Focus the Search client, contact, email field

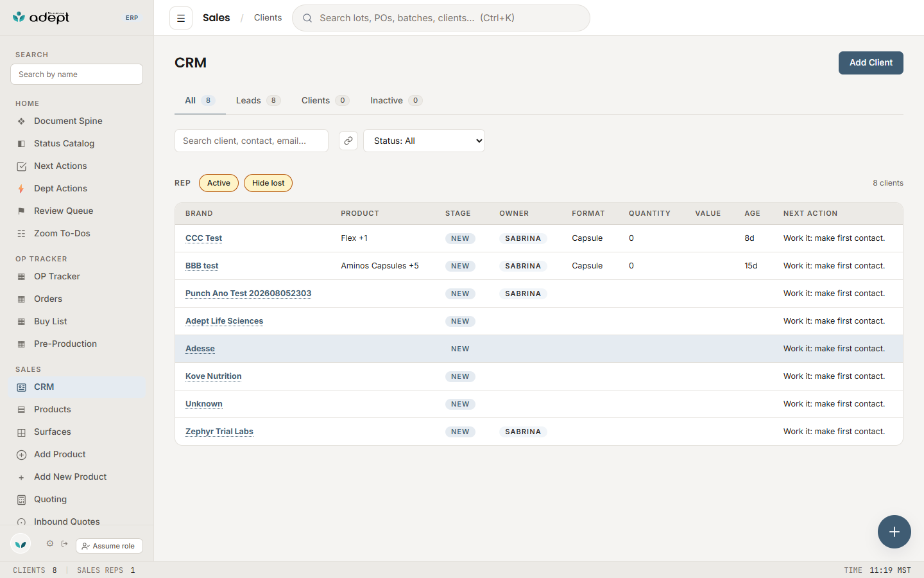pyautogui.click(x=252, y=141)
